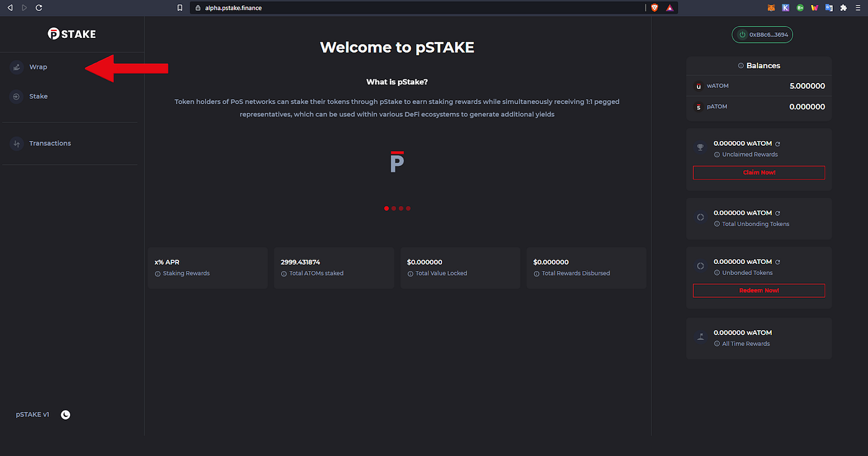Image resolution: width=868 pixels, height=456 pixels.
Task: Open the green B+ extension
Action: click(x=800, y=7)
